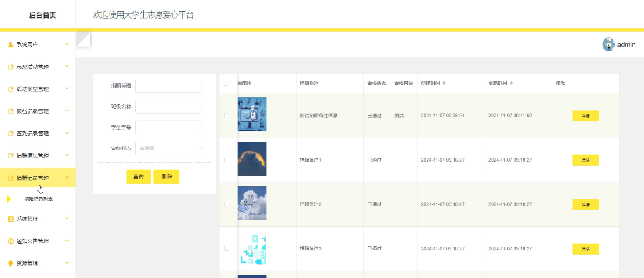Viewport: 644px width, 278px height.
Task: Expand the 签到记录管理 chevron
Action: [67, 133]
